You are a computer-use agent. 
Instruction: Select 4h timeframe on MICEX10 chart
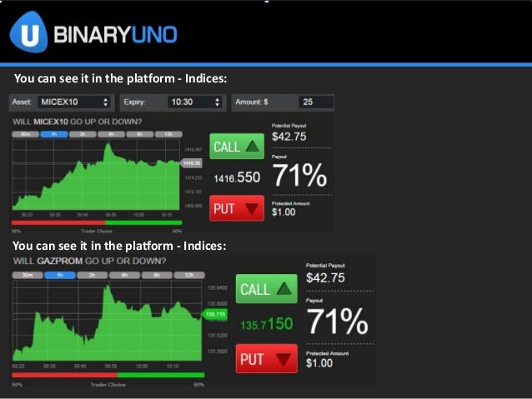click(111, 134)
